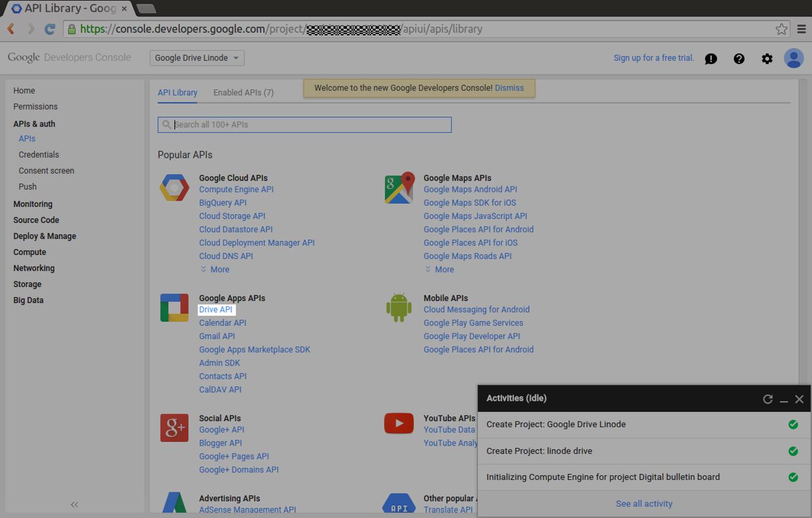
Task: Open the Google Drive Linode project dropdown
Action: [x=197, y=58]
